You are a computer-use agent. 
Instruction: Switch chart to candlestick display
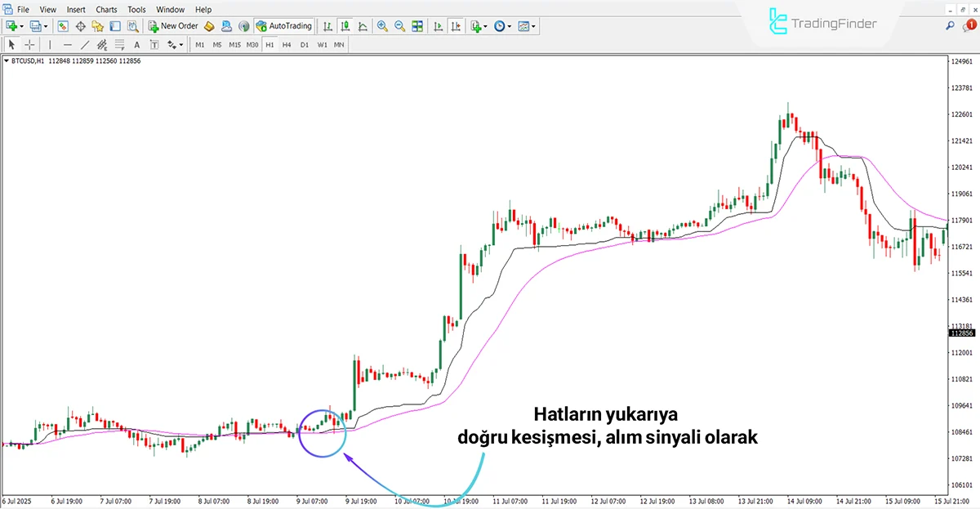click(x=344, y=26)
